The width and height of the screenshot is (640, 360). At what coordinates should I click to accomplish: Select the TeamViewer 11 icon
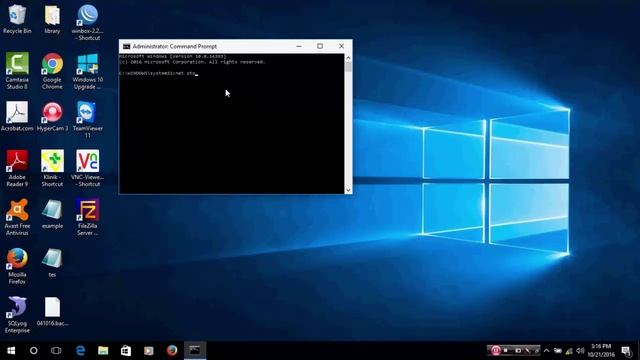tap(87, 120)
